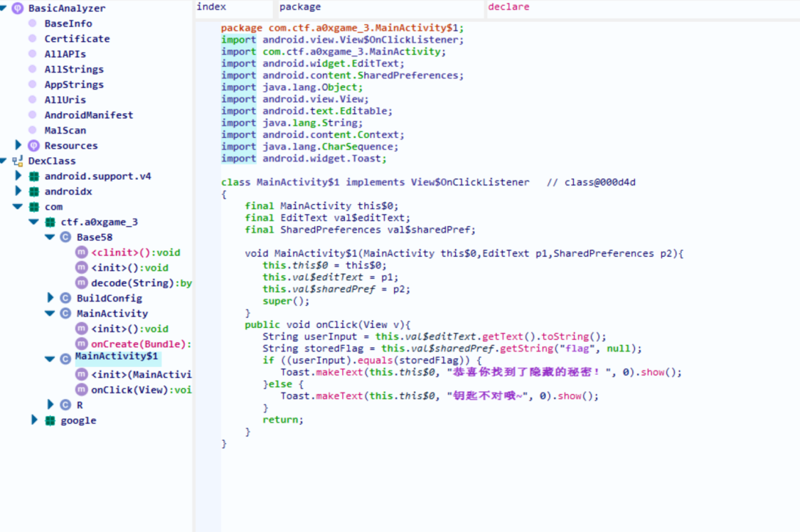Click the decode(String) method icon

click(x=82, y=283)
